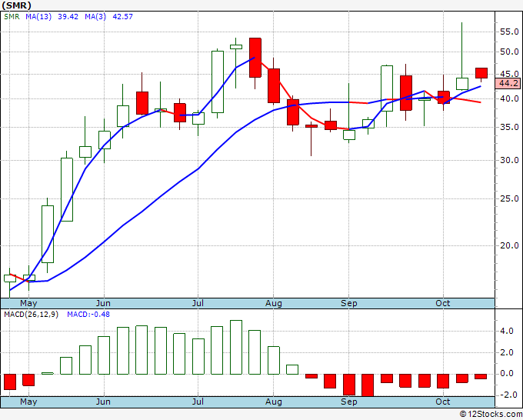This screenshot has width=523, height=420.
Task: Click the tallest red candle in late July
Action: click(x=255, y=58)
